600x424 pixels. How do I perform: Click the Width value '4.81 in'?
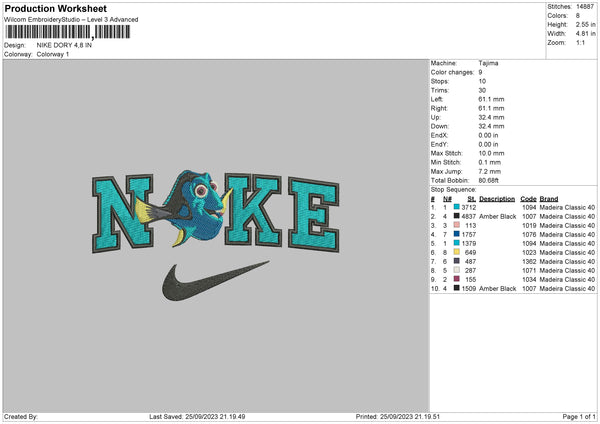coord(585,34)
